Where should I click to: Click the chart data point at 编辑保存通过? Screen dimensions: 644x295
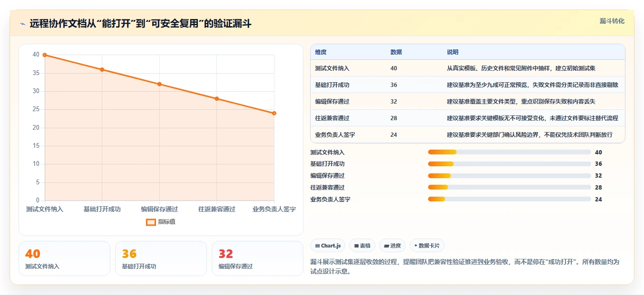159,84
